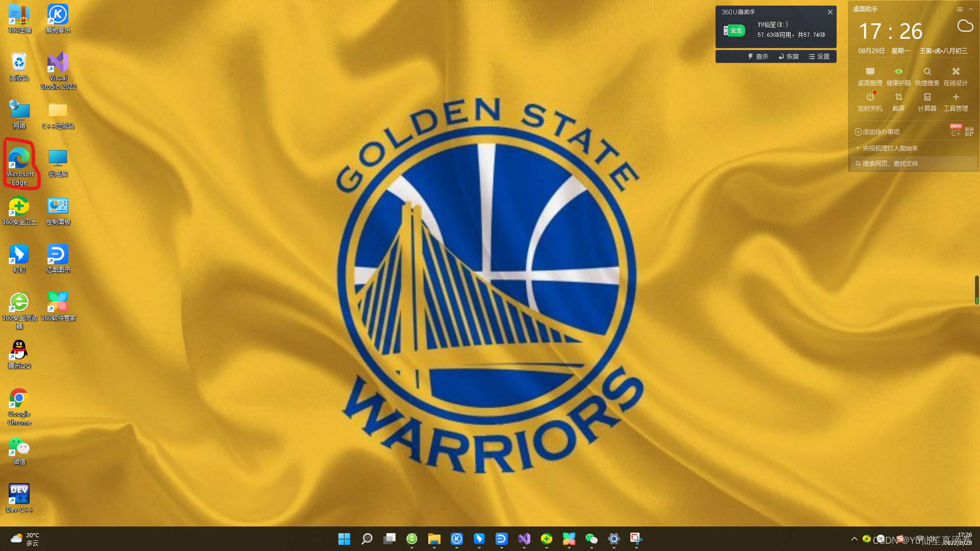Close the 360 U盘助手 popup
Viewport: 980px width, 551px height.
[830, 12]
